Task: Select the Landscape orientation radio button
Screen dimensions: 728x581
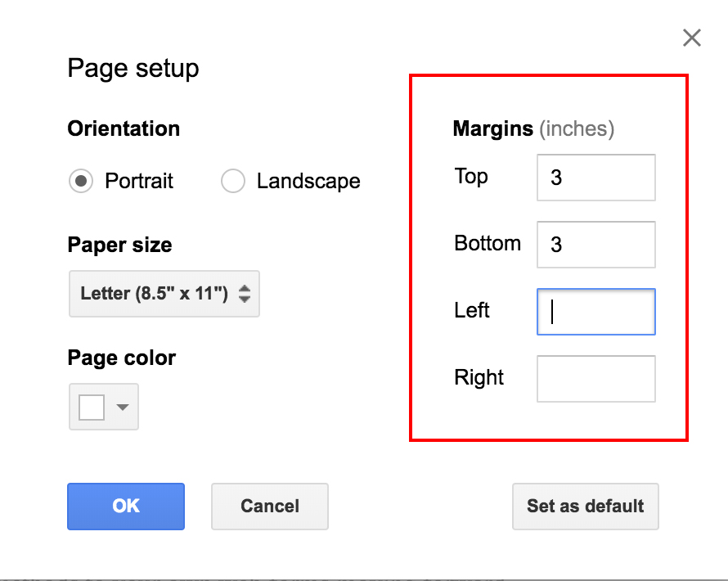Action: [233, 181]
